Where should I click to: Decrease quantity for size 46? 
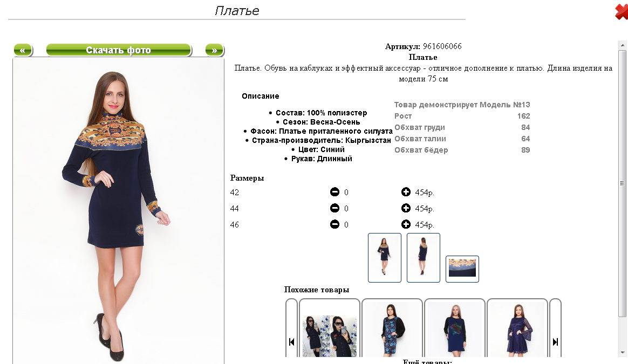click(x=335, y=224)
